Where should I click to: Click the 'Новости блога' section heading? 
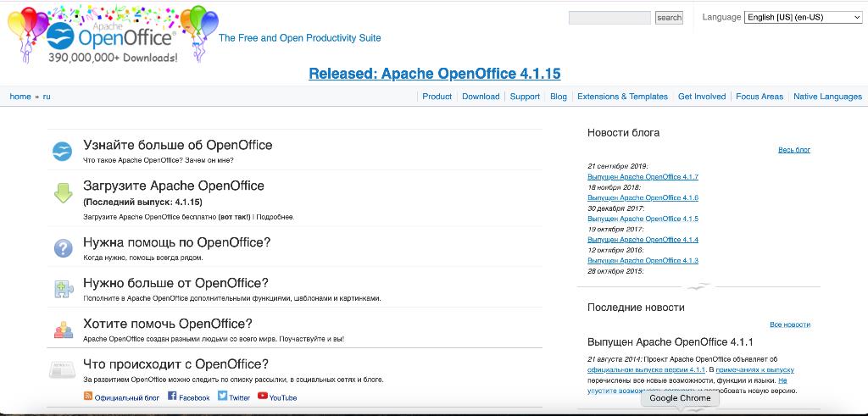pos(623,133)
